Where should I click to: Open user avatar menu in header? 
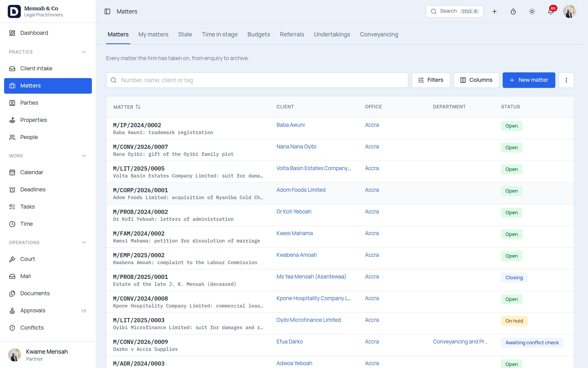click(x=569, y=11)
